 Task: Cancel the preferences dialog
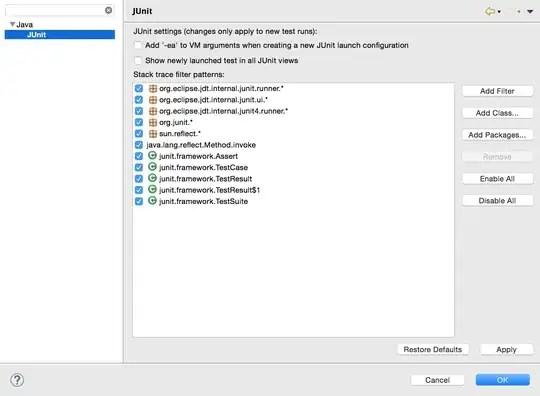pyautogui.click(x=437, y=380)
